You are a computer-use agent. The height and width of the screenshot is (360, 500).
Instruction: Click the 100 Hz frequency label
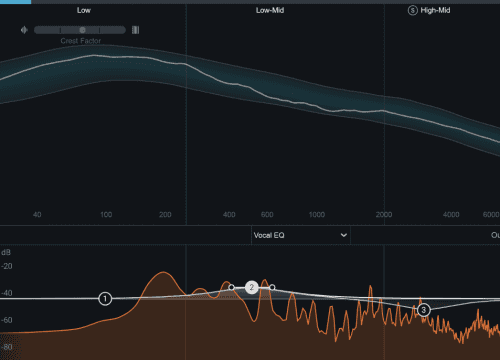[106, 215]
